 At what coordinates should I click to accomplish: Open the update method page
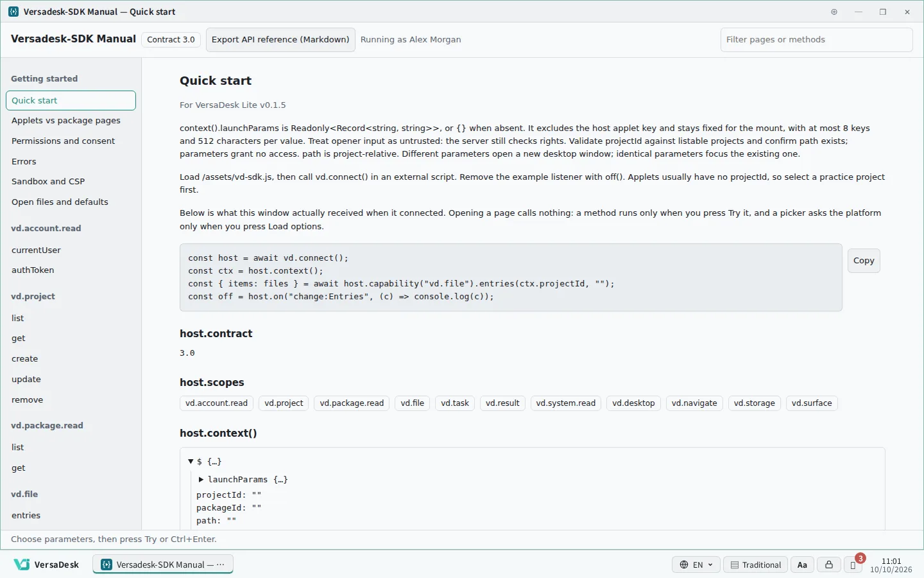click(71, 380)
